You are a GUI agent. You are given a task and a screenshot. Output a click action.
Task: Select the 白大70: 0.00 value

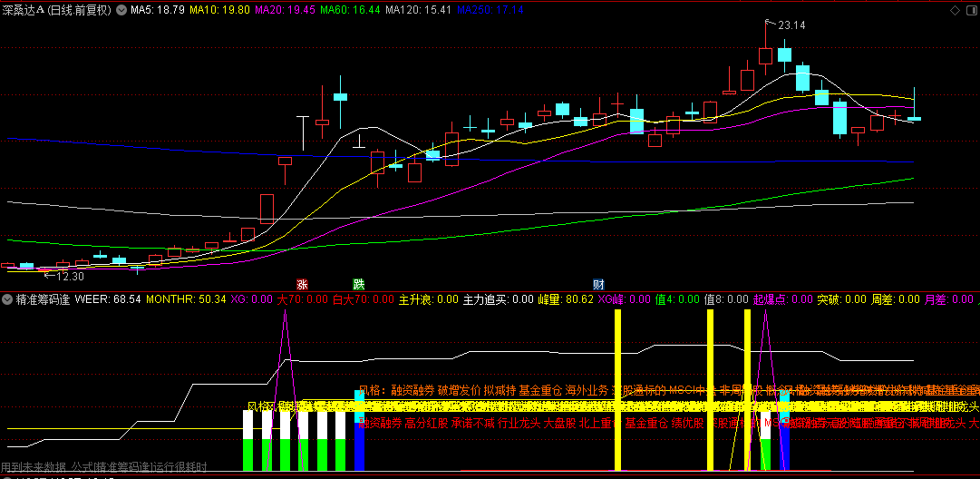(364, 298)
